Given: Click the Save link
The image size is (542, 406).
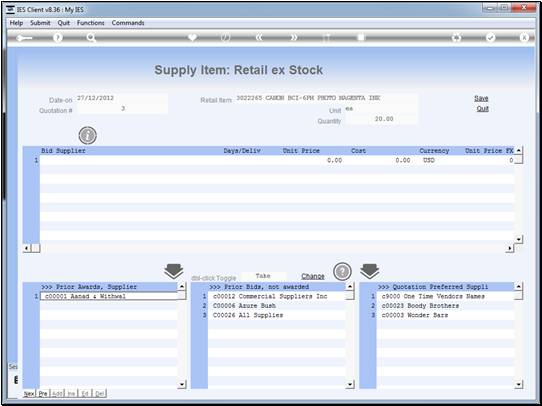Looking at the screenshot, I should (x=481, y=98).
